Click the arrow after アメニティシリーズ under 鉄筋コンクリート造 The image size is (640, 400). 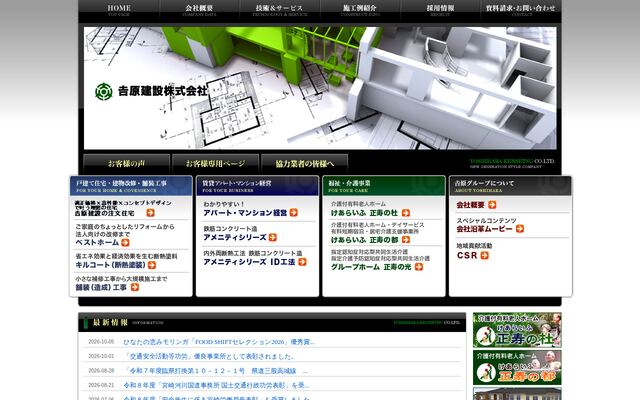coord(273,237)
